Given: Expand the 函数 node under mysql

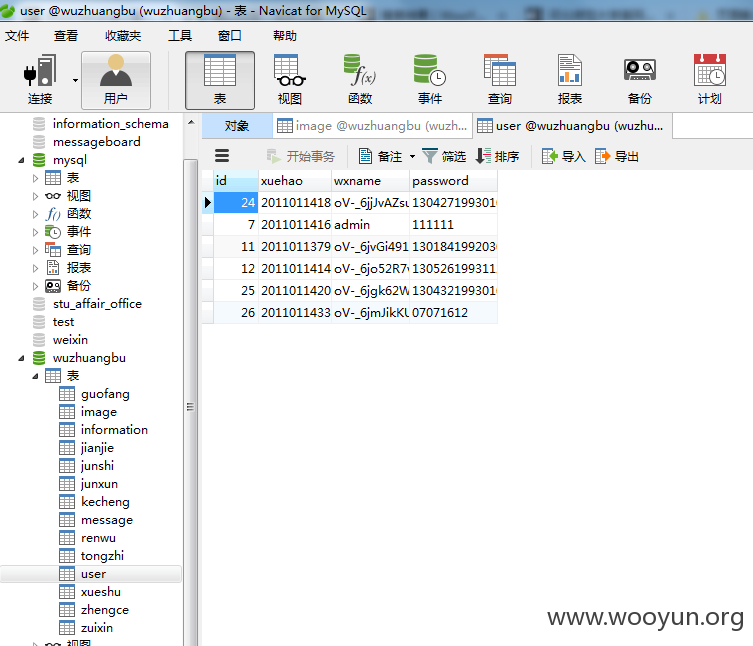Looking at the screenshot, I should pyautogui.click(x=35, y=214).
